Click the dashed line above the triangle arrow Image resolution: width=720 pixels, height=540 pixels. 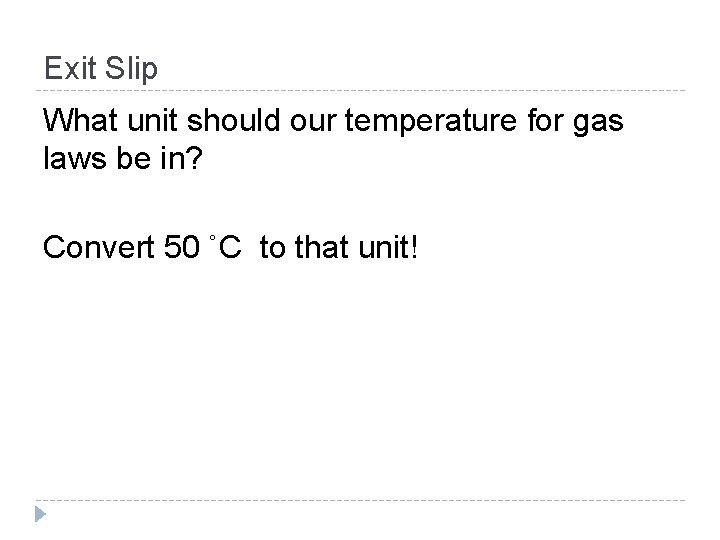(360, 500)
